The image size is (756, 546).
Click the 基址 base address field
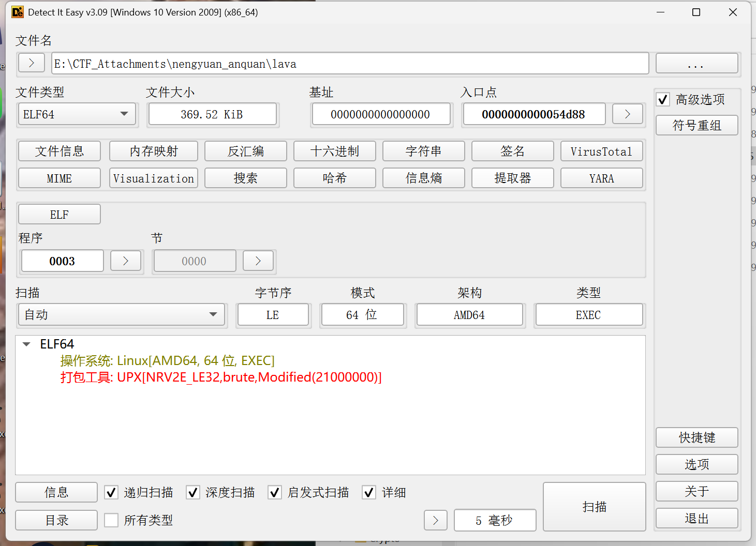(x=381, y=114)
